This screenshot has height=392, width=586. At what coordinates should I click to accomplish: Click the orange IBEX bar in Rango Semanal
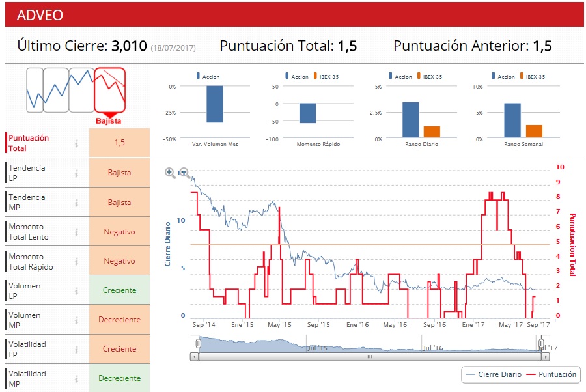tap(534, 131)
